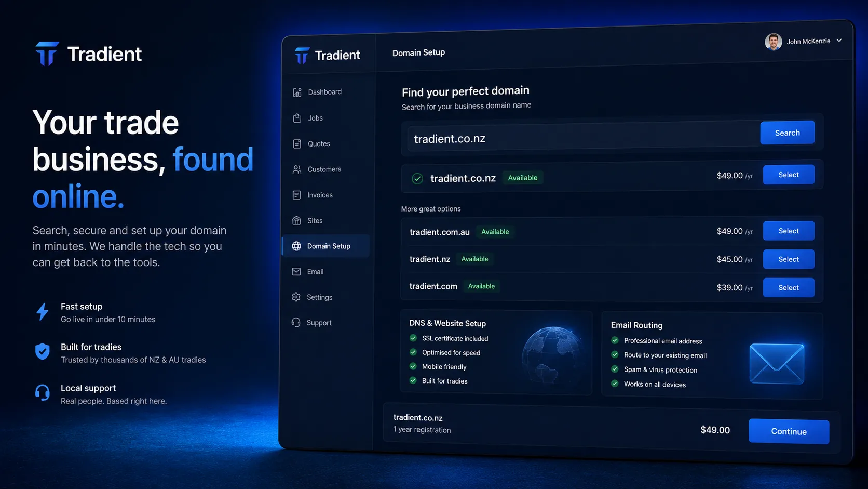Viewport: 868px width, 489px height.
Task: Click the Tradient logo in app sidebar
Action: 327,55
